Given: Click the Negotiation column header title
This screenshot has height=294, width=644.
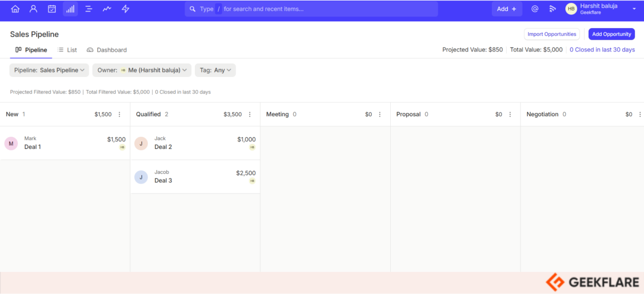Looking at the screenshot, I should click(543, 114).
